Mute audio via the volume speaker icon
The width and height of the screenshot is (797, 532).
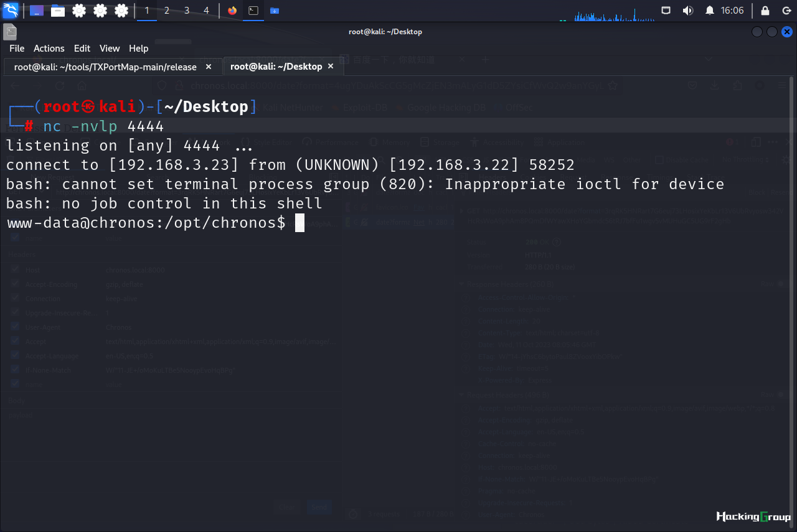click(x=687, y=11)
